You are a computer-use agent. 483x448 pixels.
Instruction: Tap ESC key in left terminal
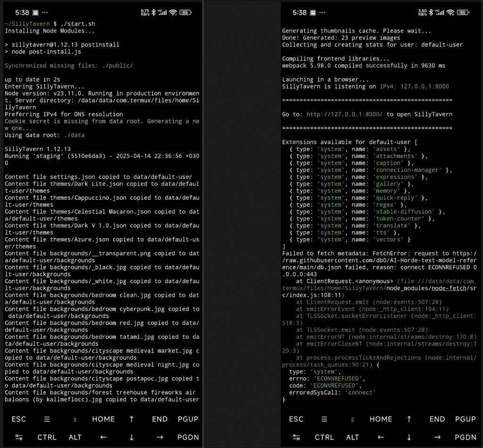tap(19, 419)
